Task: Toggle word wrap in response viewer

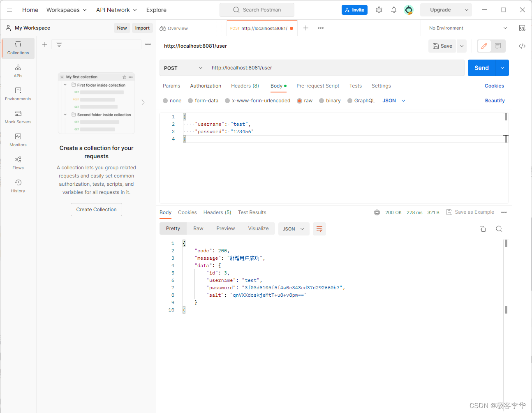Action: [x=319, y=229]
